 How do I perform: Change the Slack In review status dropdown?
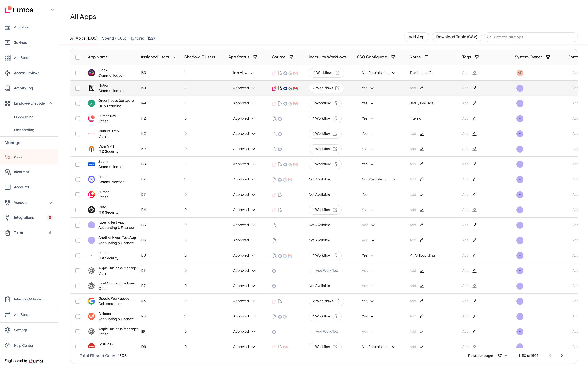point(243,73)
